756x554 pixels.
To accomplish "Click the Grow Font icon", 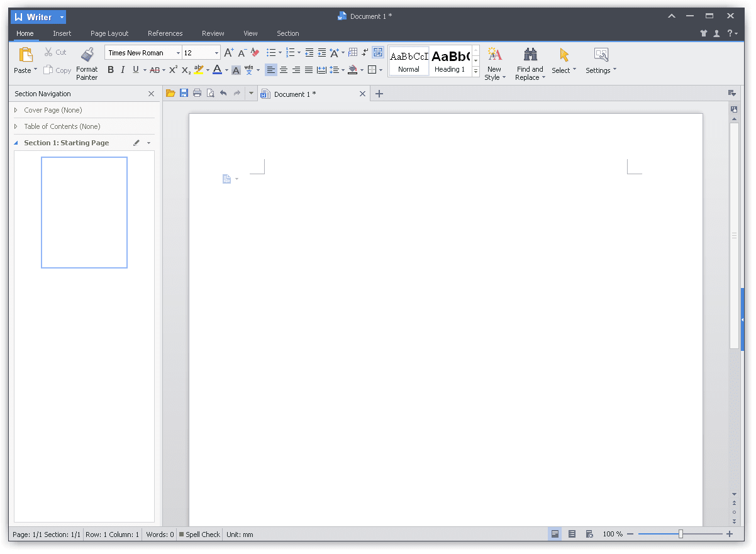I will point(229,53).
